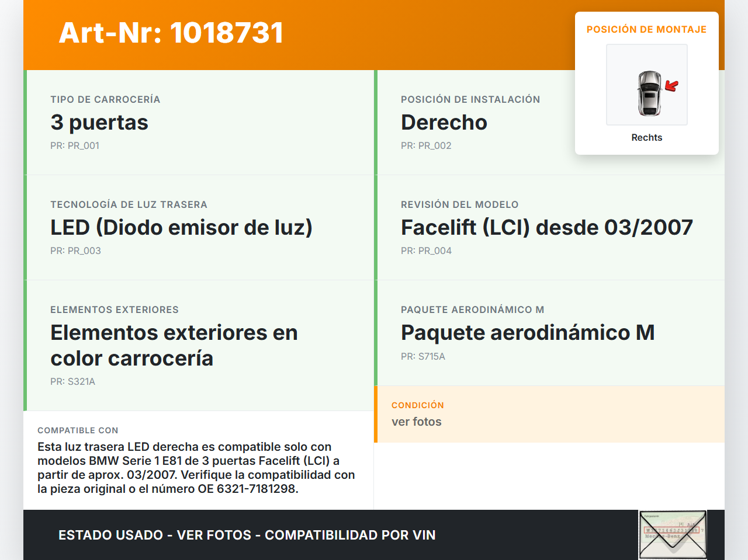Click the COMPATIBLE CON description paragraph
Screen dimensions: 748x560
coord(196,468)
